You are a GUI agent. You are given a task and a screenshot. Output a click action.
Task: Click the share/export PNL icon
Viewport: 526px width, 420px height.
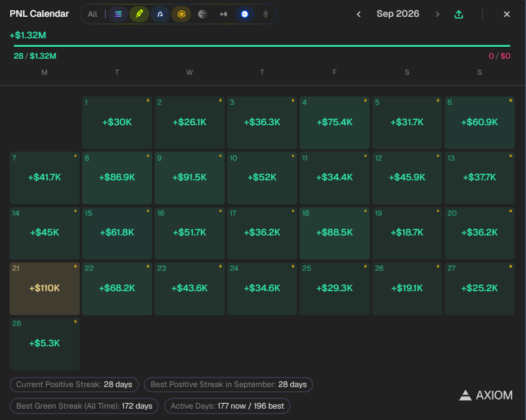(x=458, y=14)
